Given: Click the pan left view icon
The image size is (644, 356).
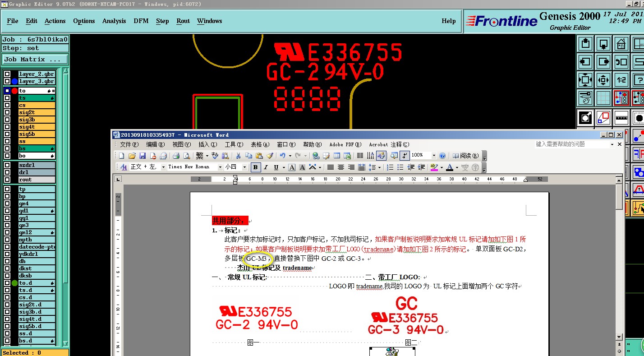Looking at the screenshot, I should click(x=585, y=62).
